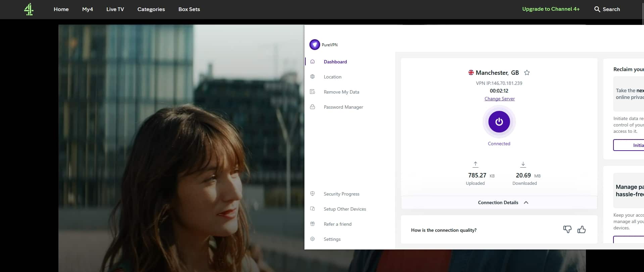Rate connection quality thumbs down
The width and height of the screenshot is (644, 272).
(x=567, y=229)
